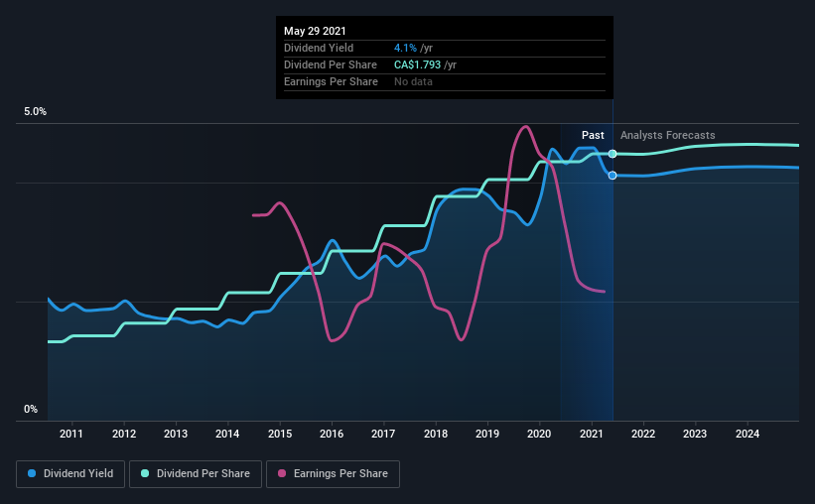This screenshot has width=815, height=504.
Task: Click the 2017 x-axis label
Action: (x=383, y=434)
